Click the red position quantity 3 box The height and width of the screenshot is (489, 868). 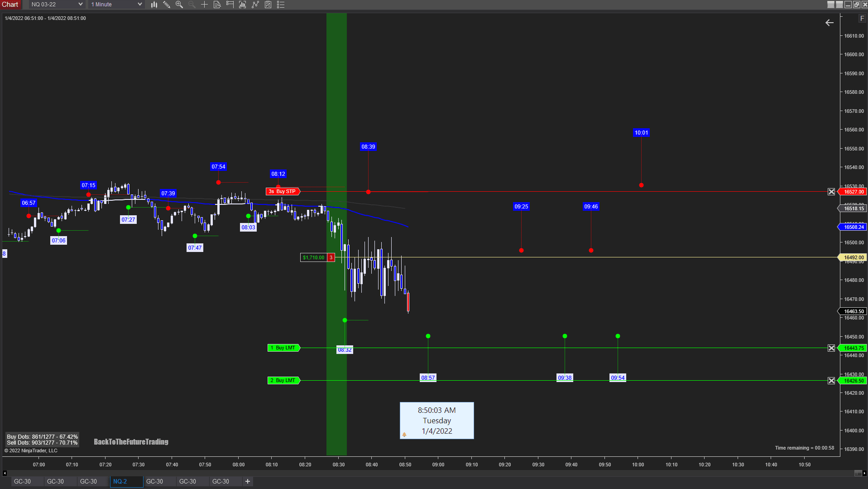pyautogui.click(x=331, y=257)
